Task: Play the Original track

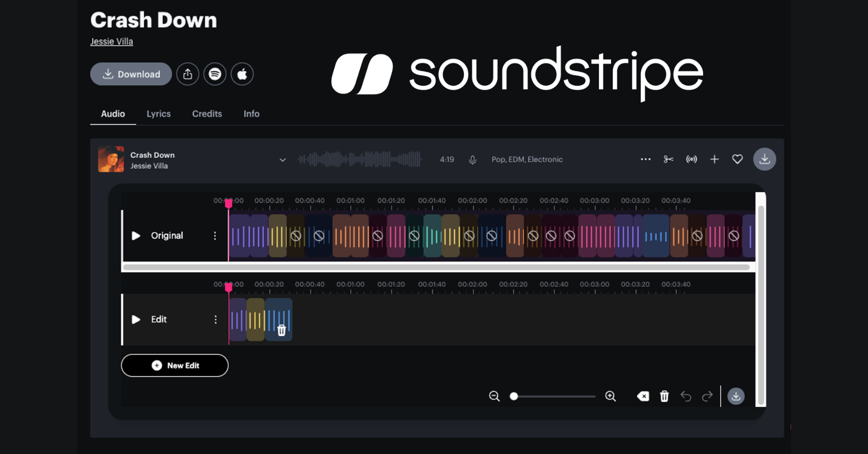Action: pos(136,235)
